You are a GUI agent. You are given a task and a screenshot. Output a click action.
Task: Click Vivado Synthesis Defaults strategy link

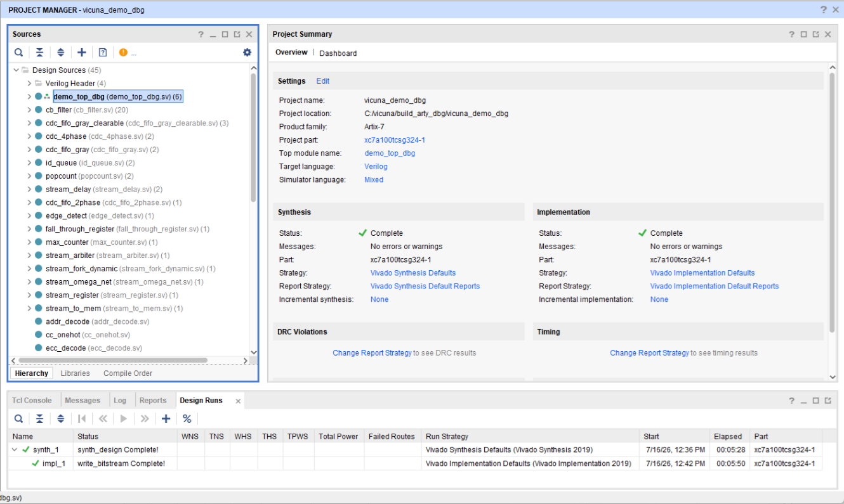pyautogui.click(x=413, y=273)
